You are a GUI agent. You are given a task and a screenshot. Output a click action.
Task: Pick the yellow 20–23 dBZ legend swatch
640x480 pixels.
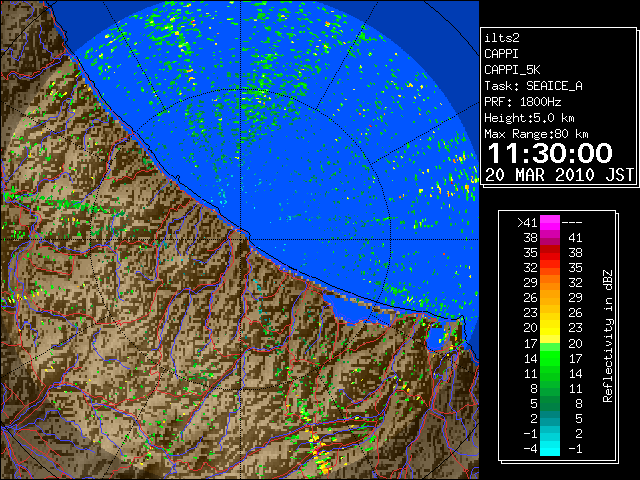[x=550, y=328]
